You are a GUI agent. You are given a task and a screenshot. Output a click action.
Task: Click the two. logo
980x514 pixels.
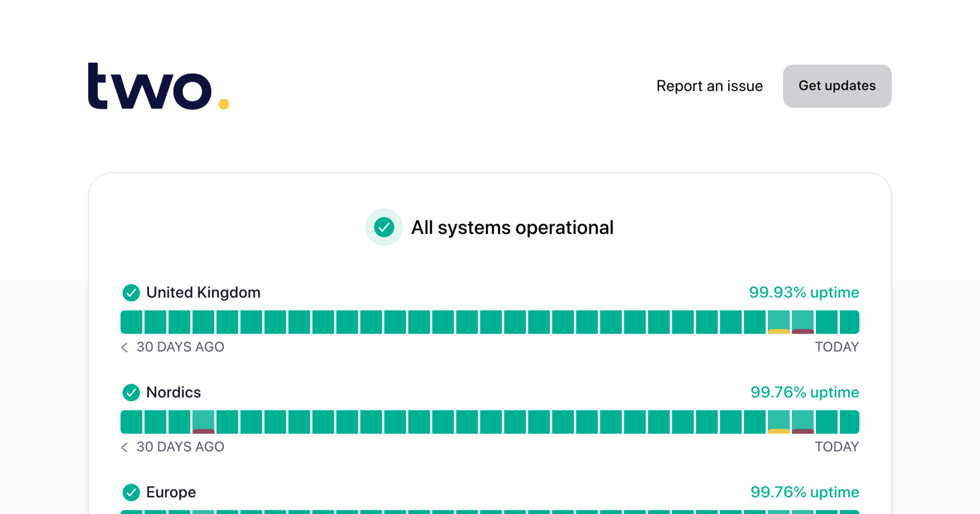pyautogui.click(x=158, y=86)
